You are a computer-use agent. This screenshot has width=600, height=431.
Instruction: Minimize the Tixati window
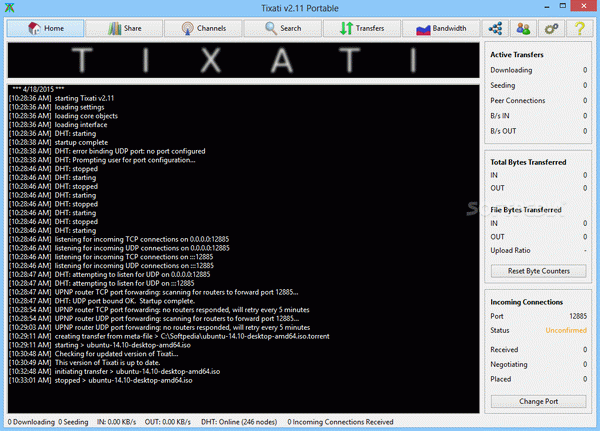(547, 7)
